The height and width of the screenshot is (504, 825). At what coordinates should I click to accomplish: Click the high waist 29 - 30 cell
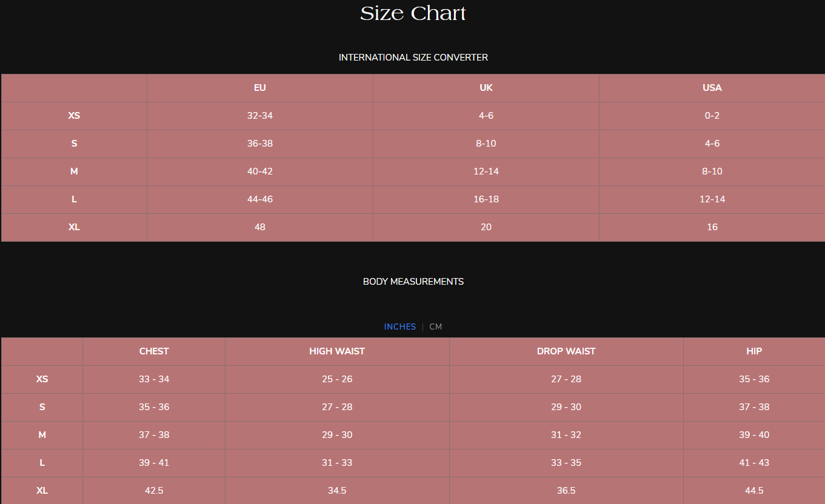(337, 435)
